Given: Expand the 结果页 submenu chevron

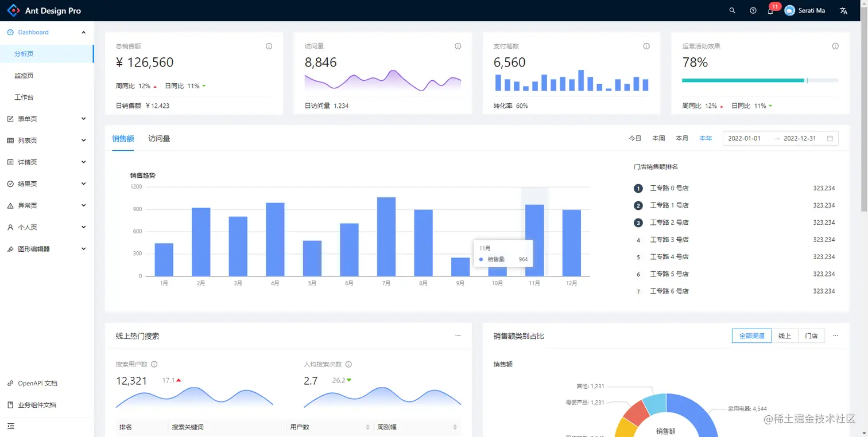Looking at the screenshot, I should [84, 184].
